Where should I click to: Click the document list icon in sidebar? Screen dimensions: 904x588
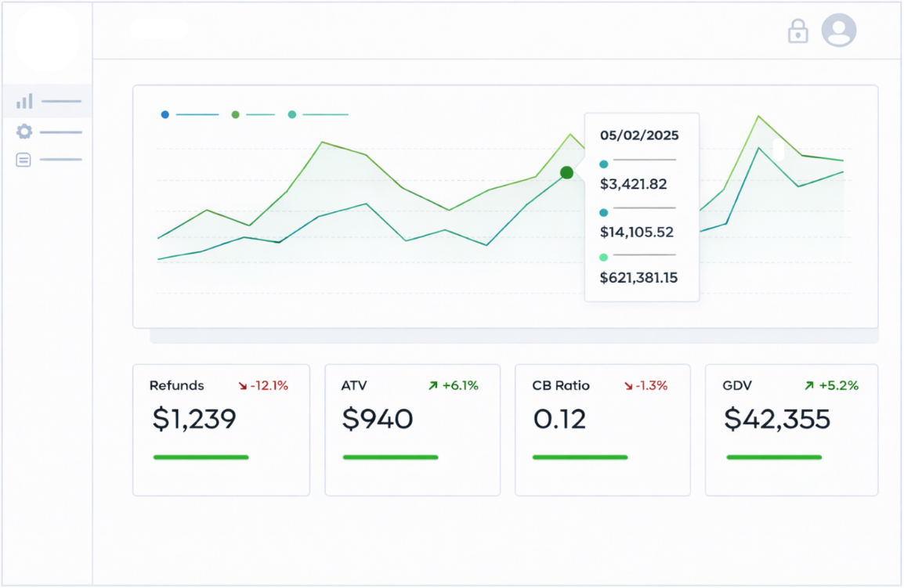(x=24, y=159)
